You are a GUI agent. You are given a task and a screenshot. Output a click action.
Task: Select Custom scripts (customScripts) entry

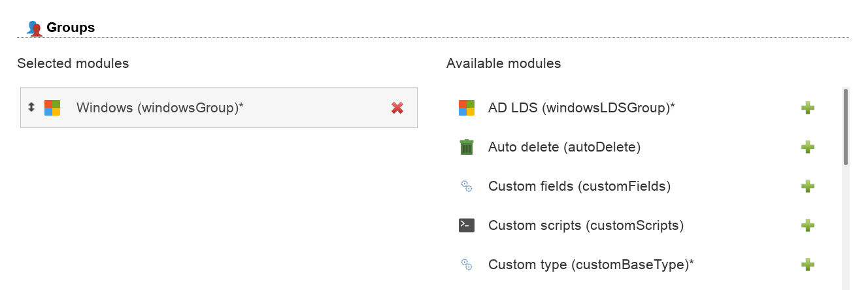tap(586, 225)
